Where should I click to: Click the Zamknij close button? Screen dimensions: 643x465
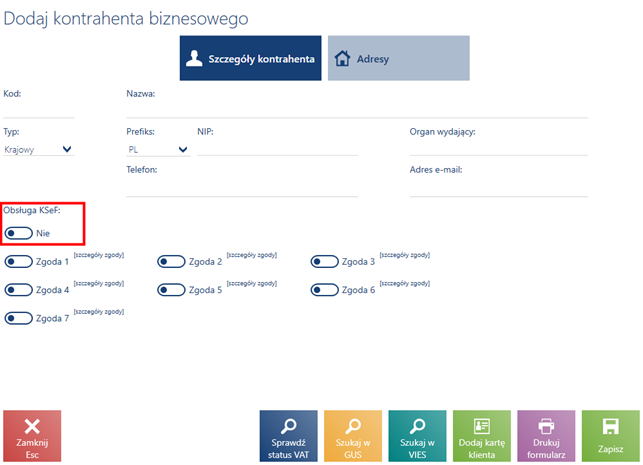click(32, 436)
